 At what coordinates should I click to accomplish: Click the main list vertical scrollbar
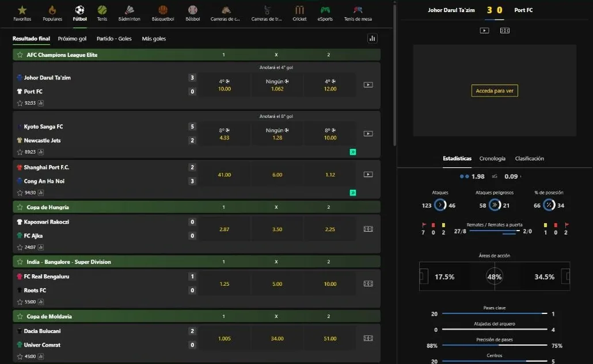[x=394, y=75]
